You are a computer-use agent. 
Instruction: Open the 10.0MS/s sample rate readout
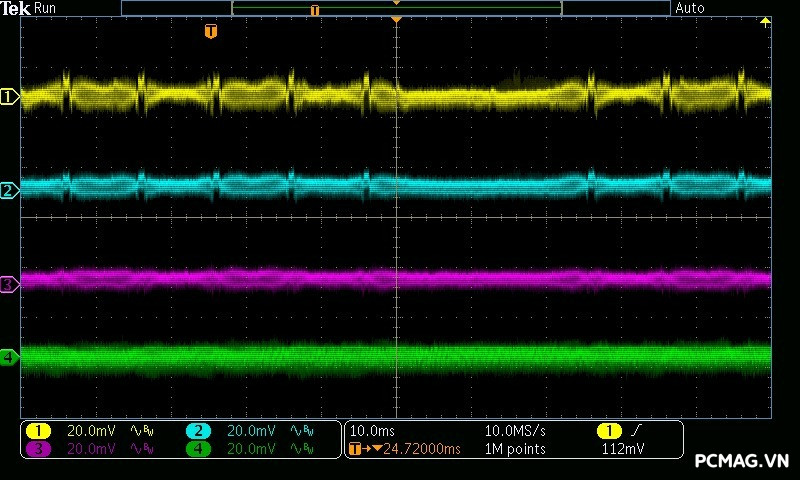pyautogui.click(x=514, y=431)
